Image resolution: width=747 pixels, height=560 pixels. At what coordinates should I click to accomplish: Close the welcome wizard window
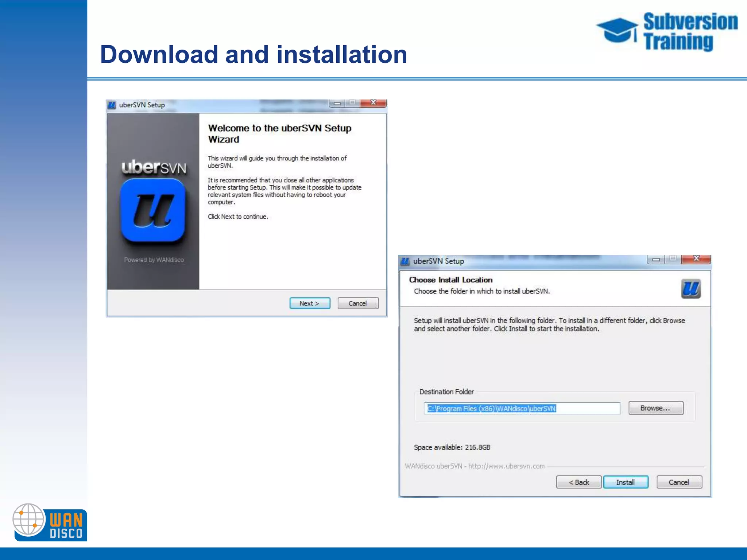click(373, 103)
